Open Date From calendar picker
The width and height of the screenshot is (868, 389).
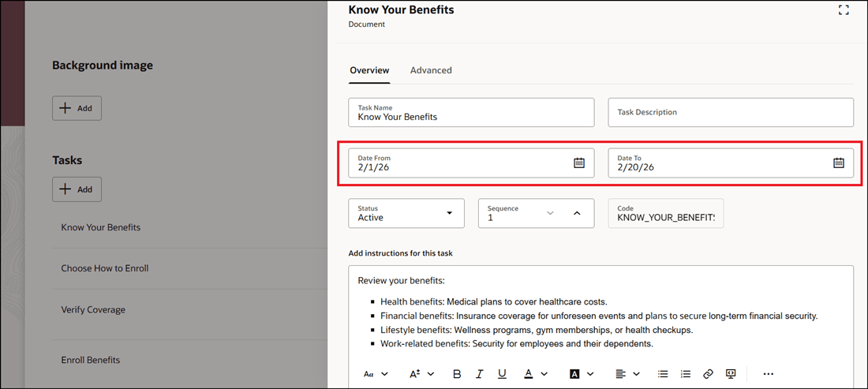579,163
